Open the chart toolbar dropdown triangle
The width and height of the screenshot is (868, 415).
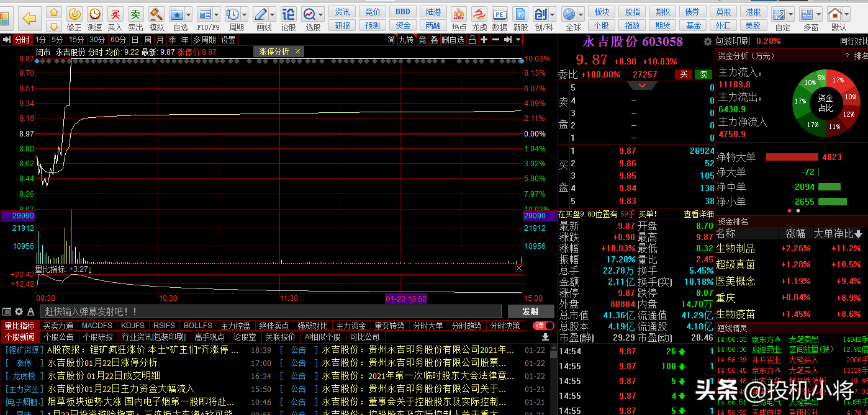click(x=518, y=40)
